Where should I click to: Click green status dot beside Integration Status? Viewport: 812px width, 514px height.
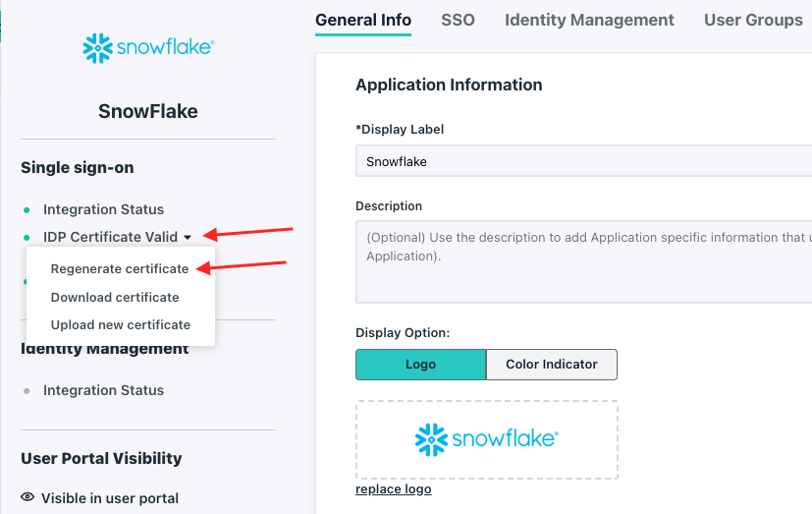[x=27, y=210]
